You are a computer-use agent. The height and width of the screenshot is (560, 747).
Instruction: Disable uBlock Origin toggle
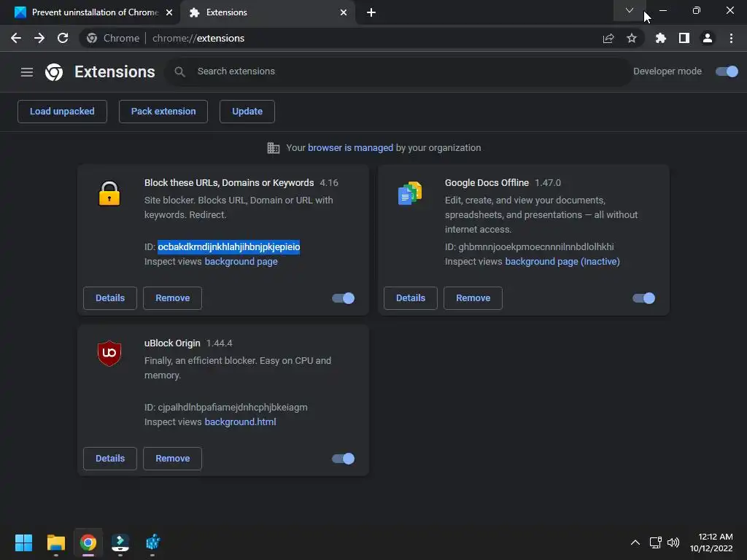coord(343,459)
